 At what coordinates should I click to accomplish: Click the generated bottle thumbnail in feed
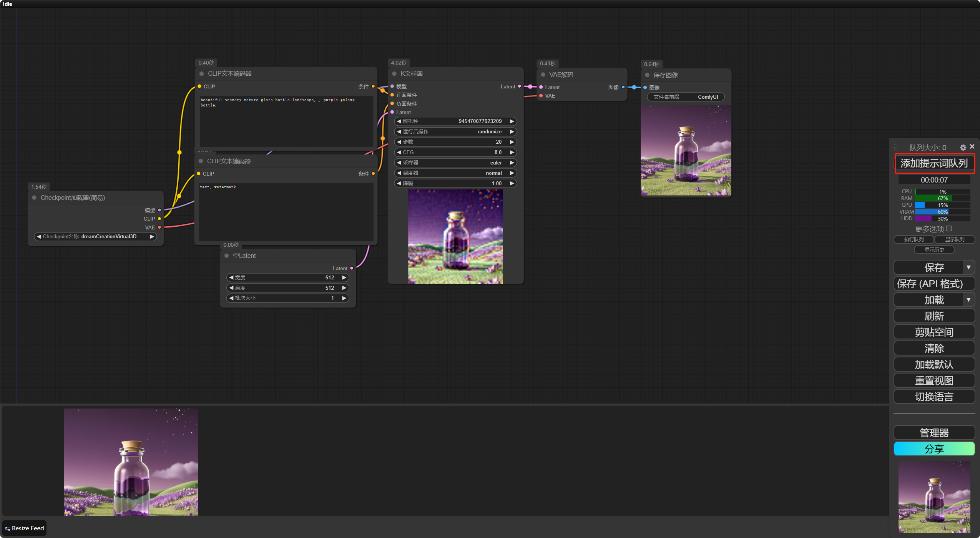[131, 462]
